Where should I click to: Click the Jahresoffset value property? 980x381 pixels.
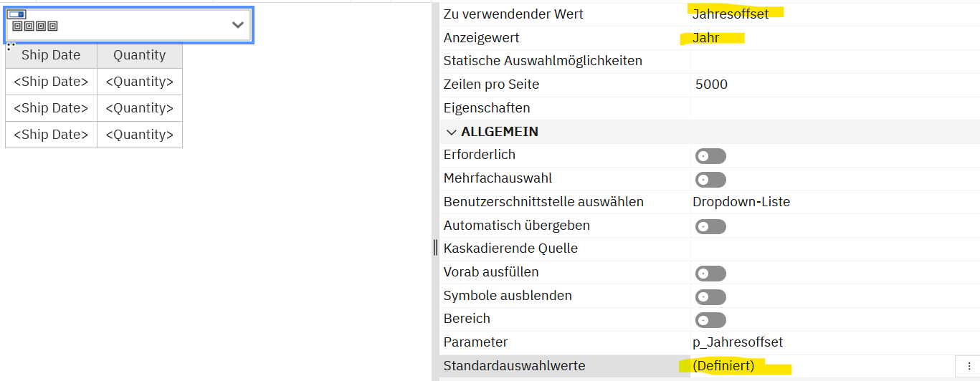[x=731, y=14]
